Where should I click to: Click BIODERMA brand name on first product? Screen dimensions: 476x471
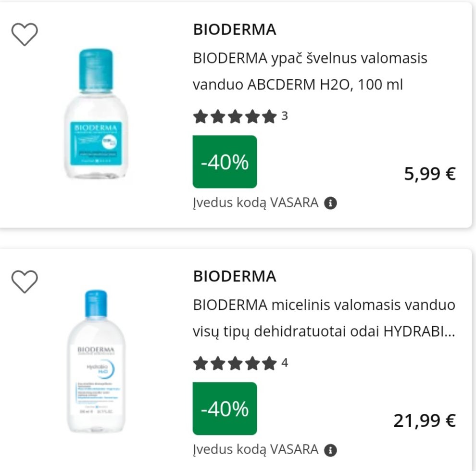tap(235, 29)
